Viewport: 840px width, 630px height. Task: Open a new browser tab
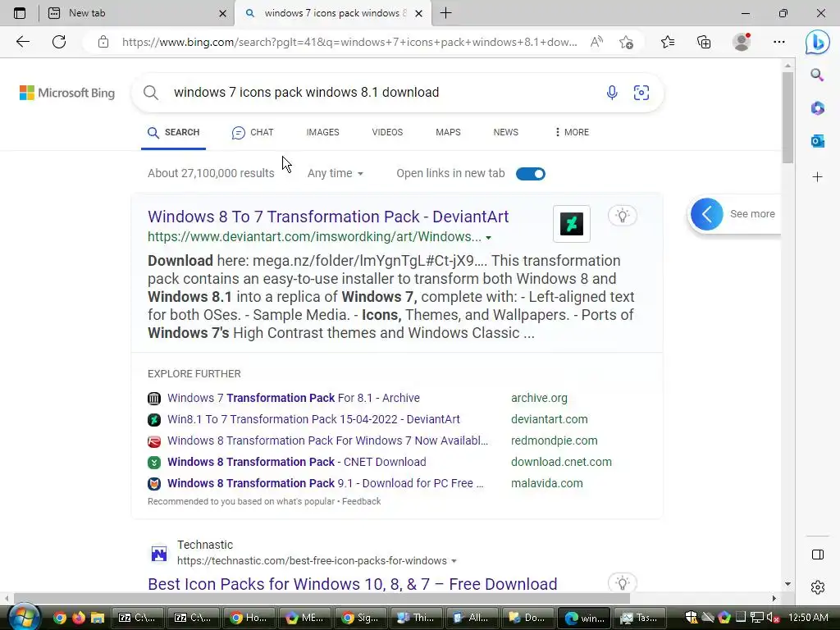pos(445,13)
